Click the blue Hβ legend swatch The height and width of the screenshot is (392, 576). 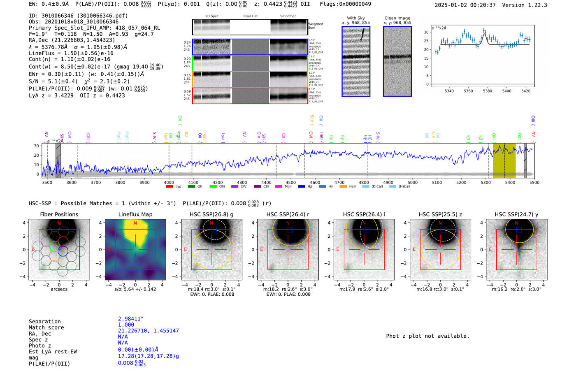click(302, 186)
